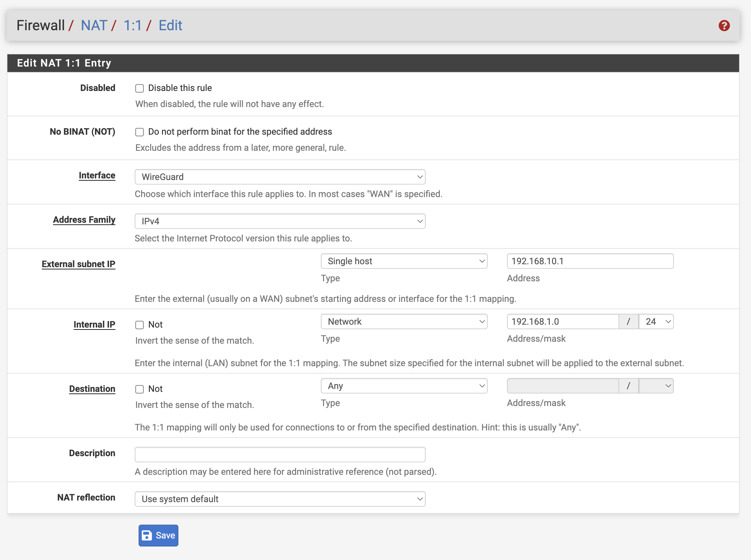Click the Internal IP address field 192.168.1.0
Image resolution: width=751 pixels, height=560 pixels.
[563, 322]
